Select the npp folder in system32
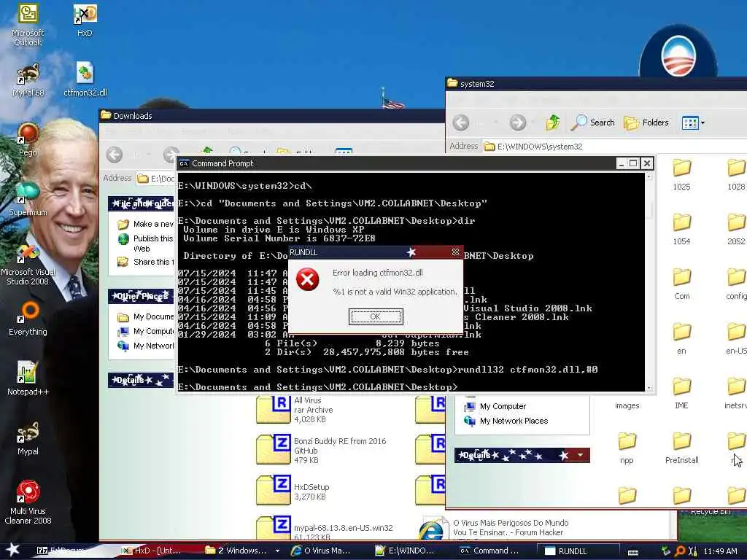 tap(627, 448)
